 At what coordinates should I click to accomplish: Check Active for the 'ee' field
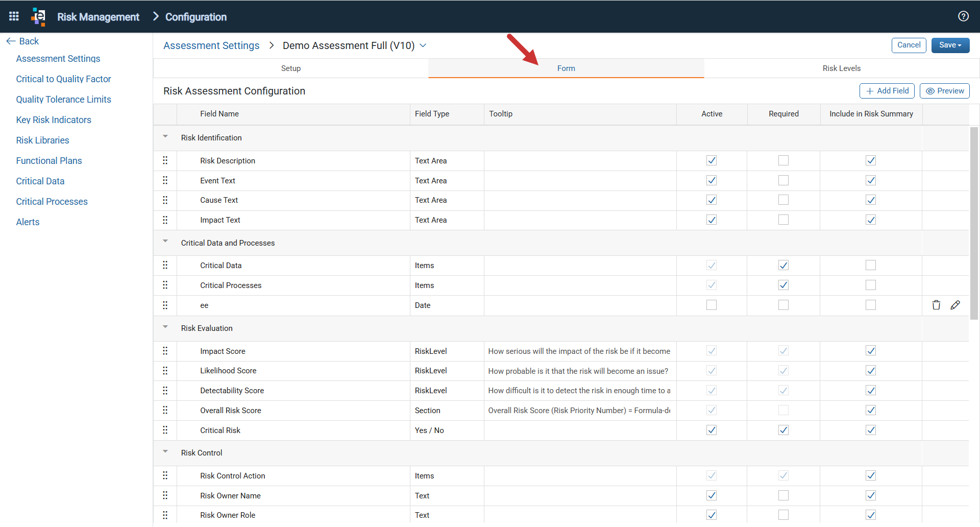point(712,305)
